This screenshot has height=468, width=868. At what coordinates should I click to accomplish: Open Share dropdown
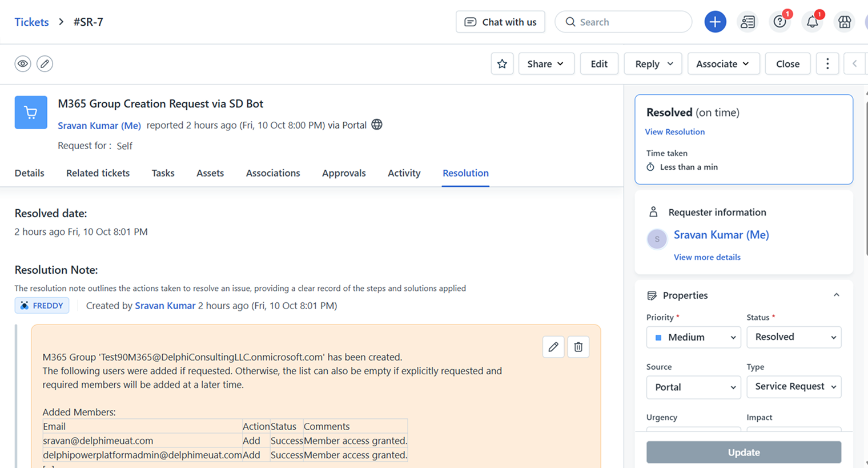coord(545,63)
